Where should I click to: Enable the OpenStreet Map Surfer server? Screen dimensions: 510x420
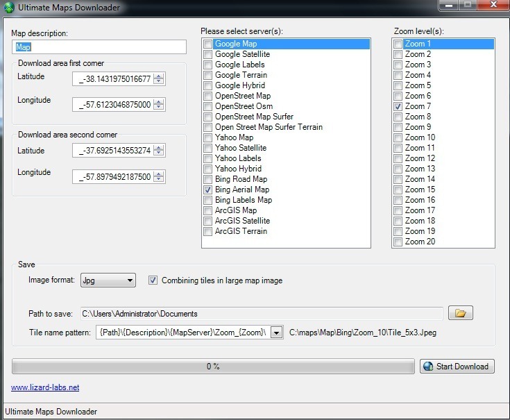click(x=207, y=117)
